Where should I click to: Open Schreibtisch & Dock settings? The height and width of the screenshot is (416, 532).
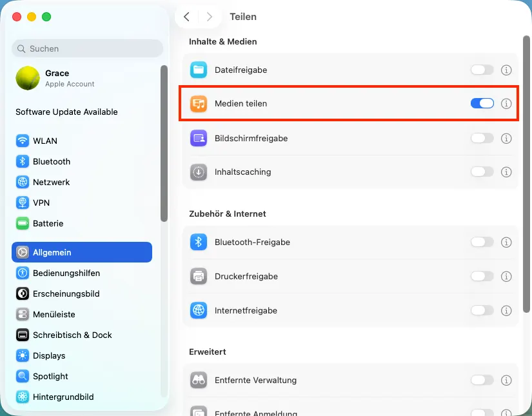[81, 335]
